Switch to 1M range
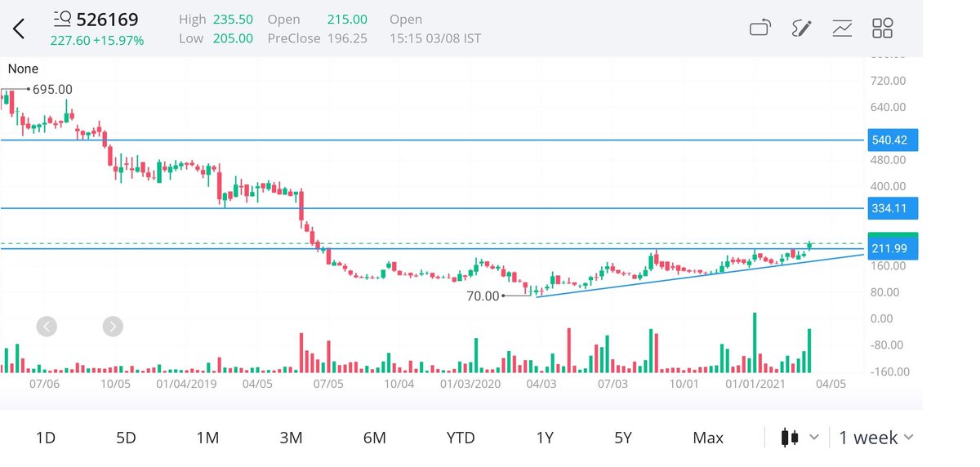980x467 pixels. pos(207,438)
